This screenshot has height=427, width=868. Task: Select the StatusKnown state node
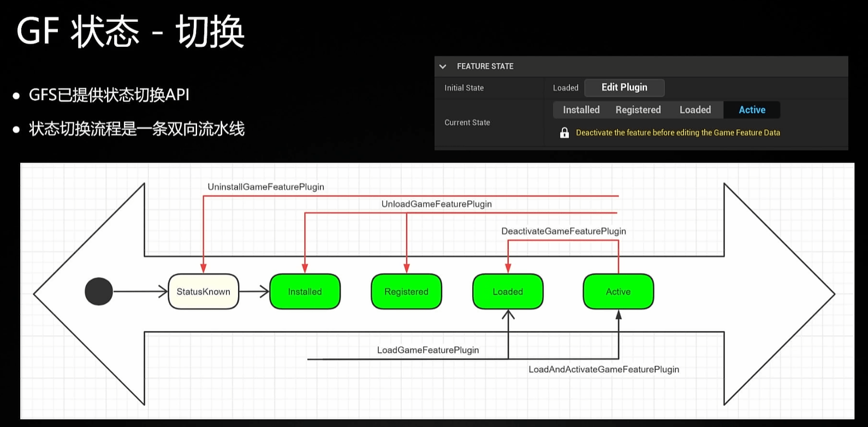pos(203,292)
